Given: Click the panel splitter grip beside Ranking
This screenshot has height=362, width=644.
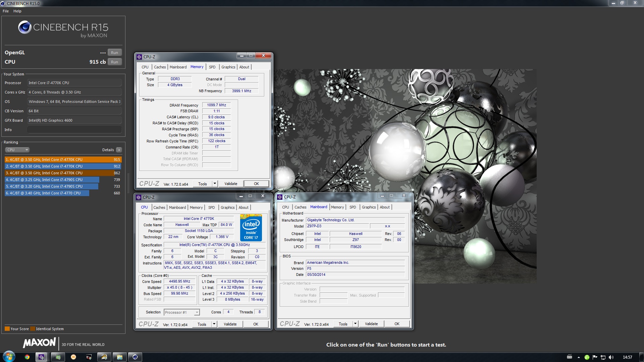Looking at the screenshot, I should point(128,183).
